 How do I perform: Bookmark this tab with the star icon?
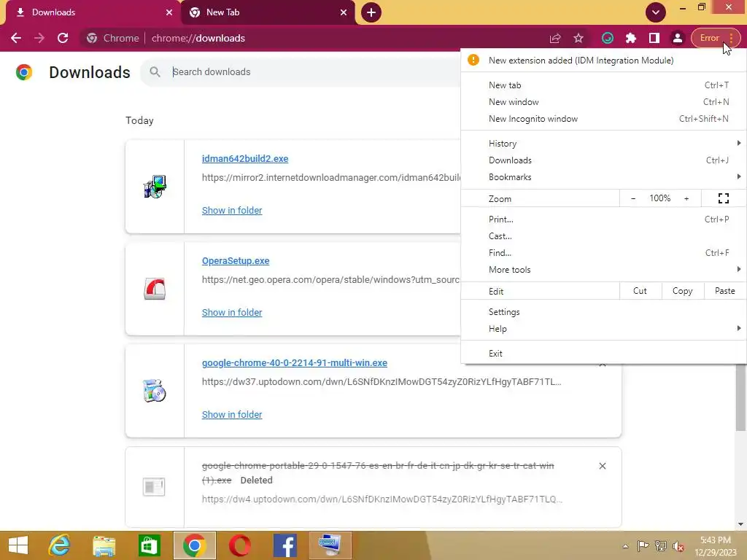pos(578,38)
